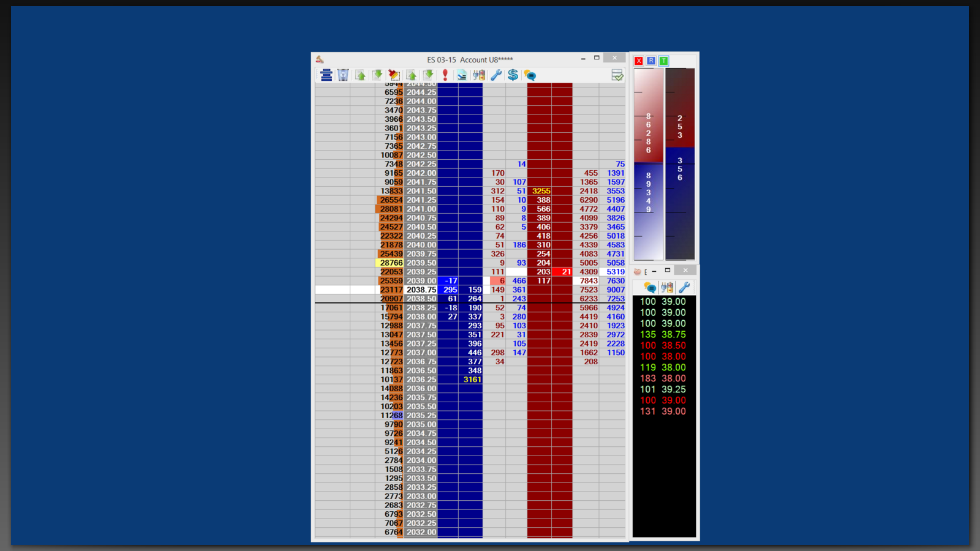Screen dimensions: 980x551
Task: Click the ES 03-15 Account title text
Action: [x=470, y=60]
